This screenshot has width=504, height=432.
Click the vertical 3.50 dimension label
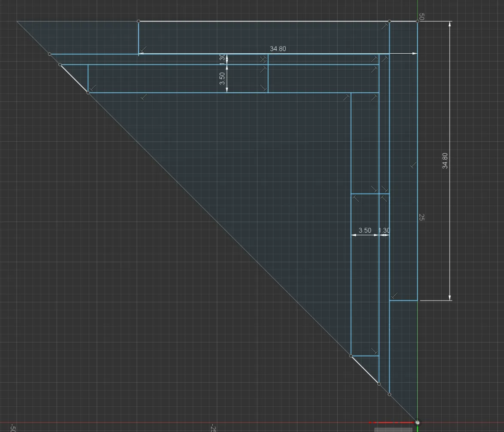click(x=222, y=79)
